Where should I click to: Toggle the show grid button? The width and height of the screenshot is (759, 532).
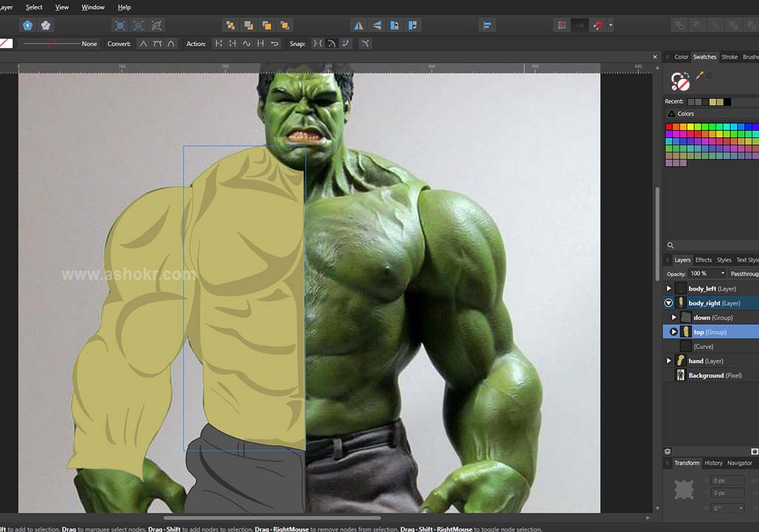pos(562,25)
